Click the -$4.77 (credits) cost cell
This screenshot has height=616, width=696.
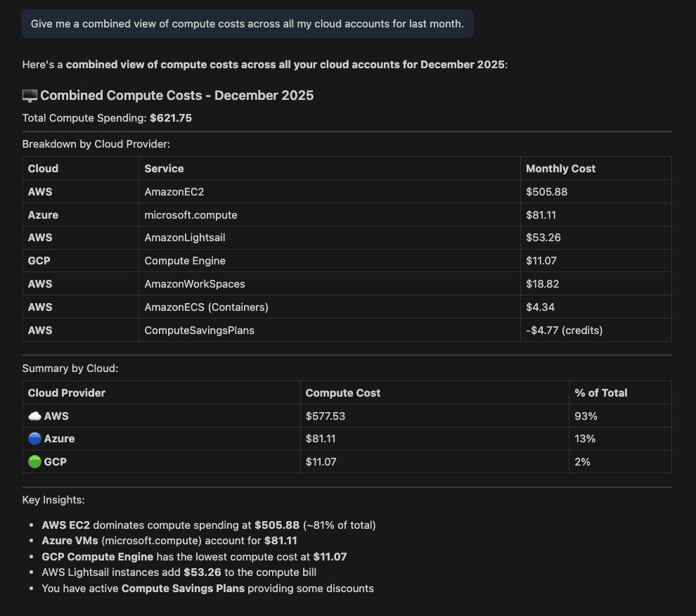click(564, 330)
